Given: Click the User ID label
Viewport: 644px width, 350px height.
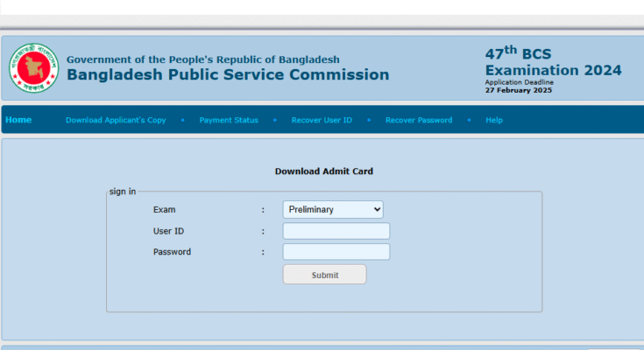Looking at the screenshot, I should [168, 231].
